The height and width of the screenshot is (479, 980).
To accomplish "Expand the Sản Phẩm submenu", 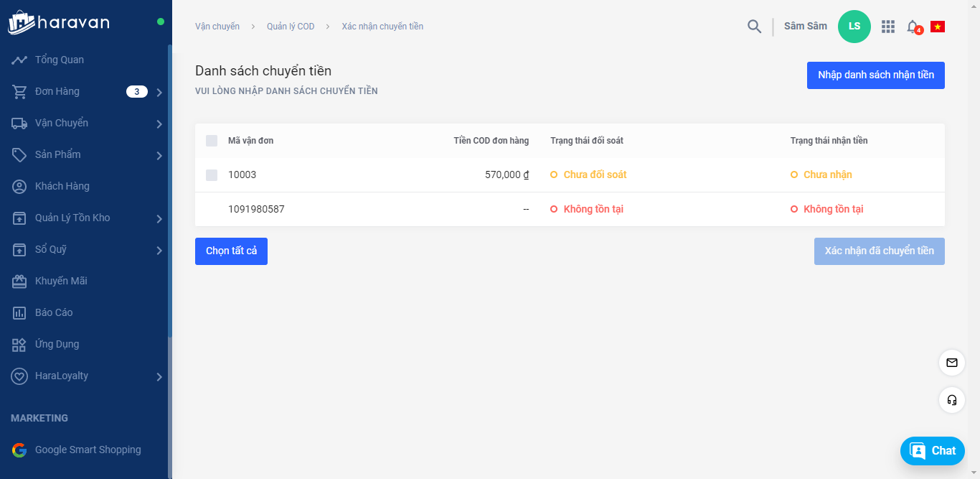I will point(159,155).
